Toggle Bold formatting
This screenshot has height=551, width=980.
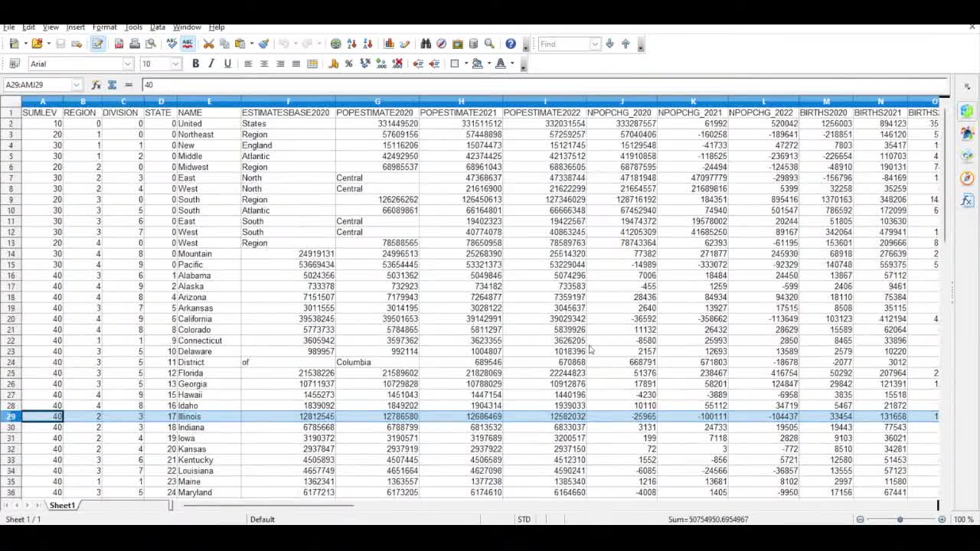coord(195,64)
